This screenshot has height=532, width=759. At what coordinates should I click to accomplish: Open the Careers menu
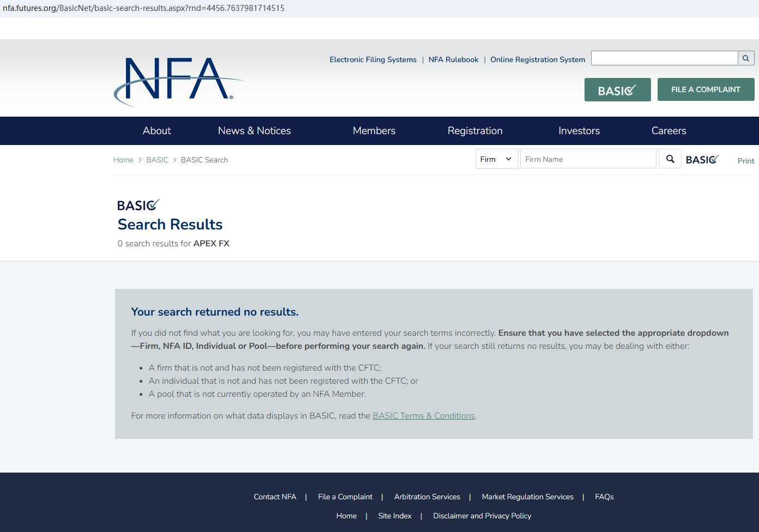tap(669, 131)
